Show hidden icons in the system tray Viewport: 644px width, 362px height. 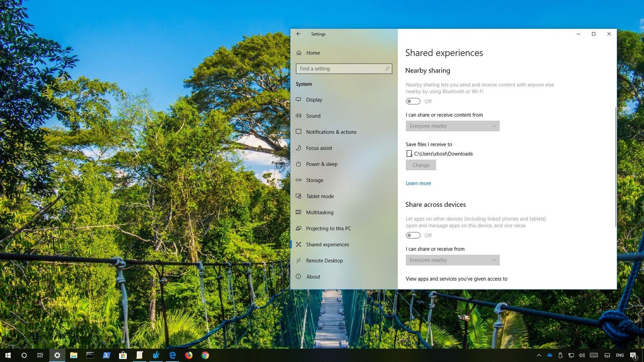click(539, 355)
